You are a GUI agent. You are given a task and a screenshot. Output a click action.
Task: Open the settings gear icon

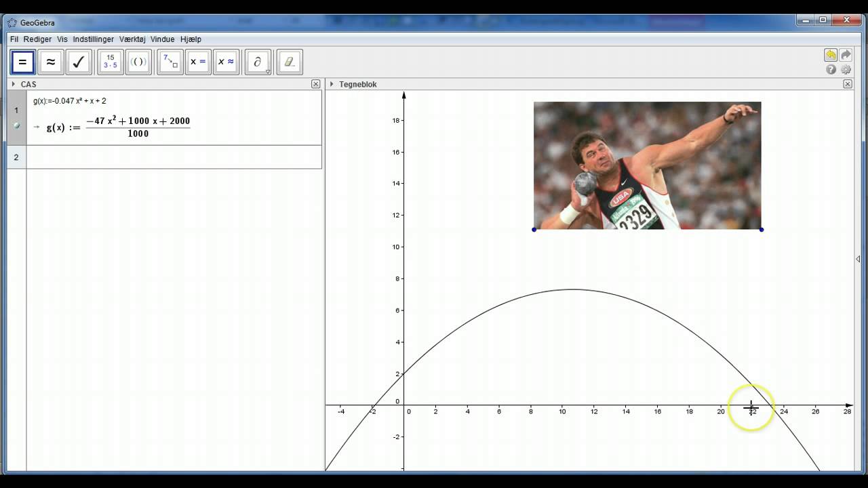(x=846, y=69)
